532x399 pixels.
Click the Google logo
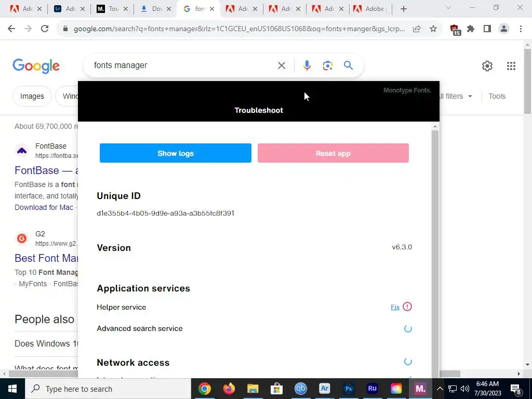(x=36, y=66)
